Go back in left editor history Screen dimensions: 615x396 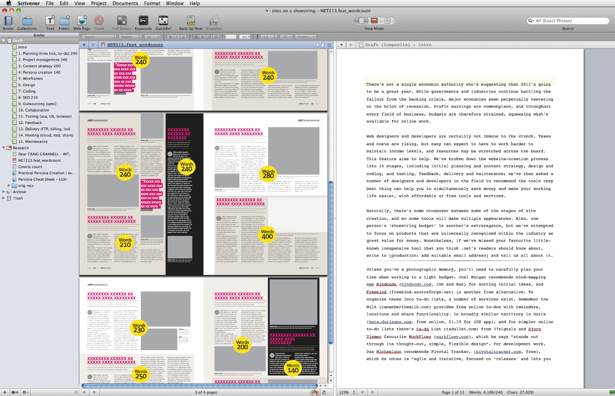(84, 45)
